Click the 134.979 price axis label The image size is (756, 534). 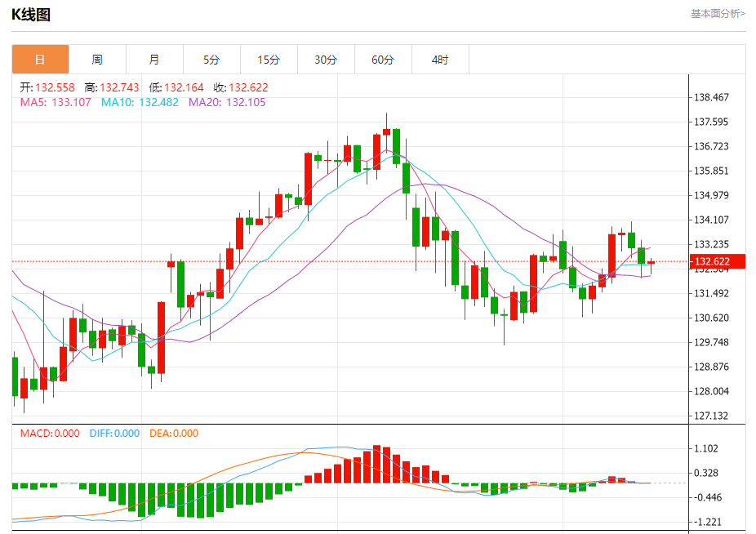pyautogui.click(x=711, y=195)
